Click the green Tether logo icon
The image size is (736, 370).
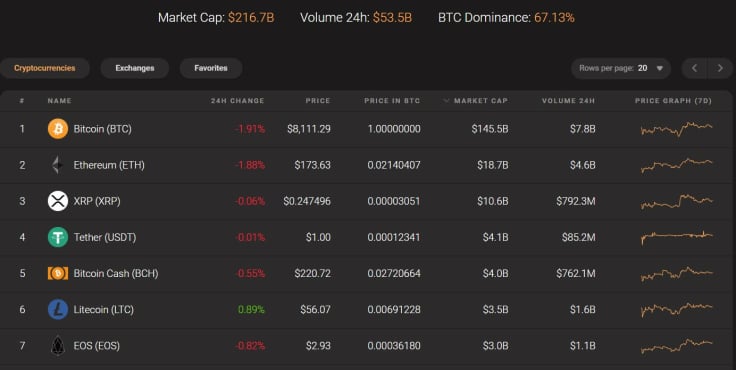tap(58, 237)
